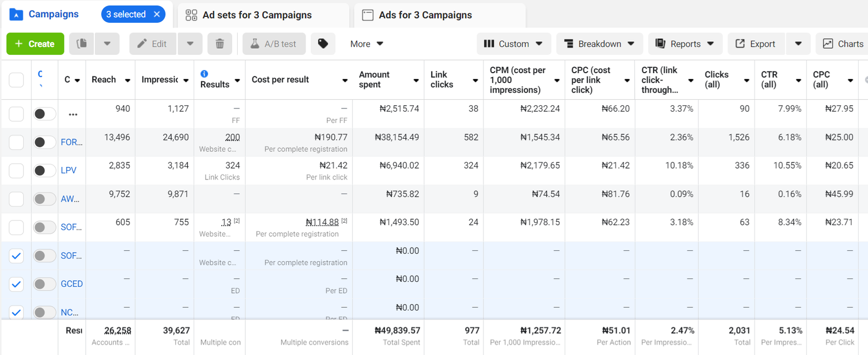Click the Export button
Viewport: 868px width, 355px height.
click(755, 44)
